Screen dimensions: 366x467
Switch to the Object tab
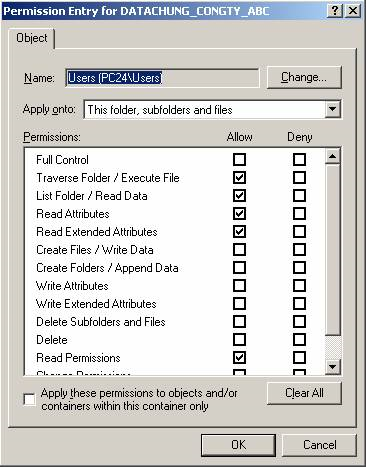click(x=32, y=38)
